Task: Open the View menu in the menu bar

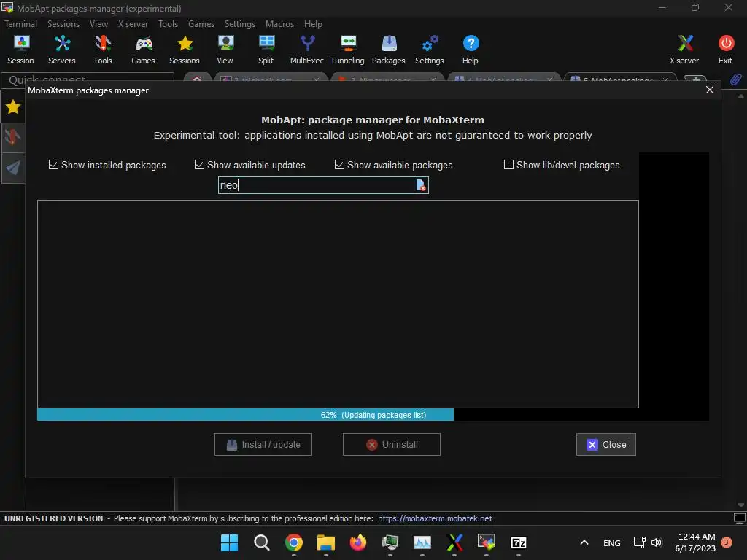Action: [98, 24]
